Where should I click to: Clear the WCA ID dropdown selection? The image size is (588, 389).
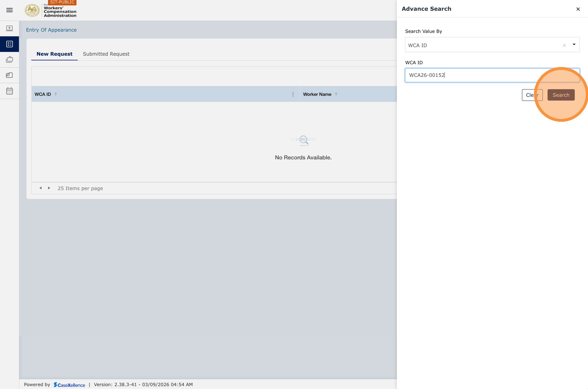(564, 45)
